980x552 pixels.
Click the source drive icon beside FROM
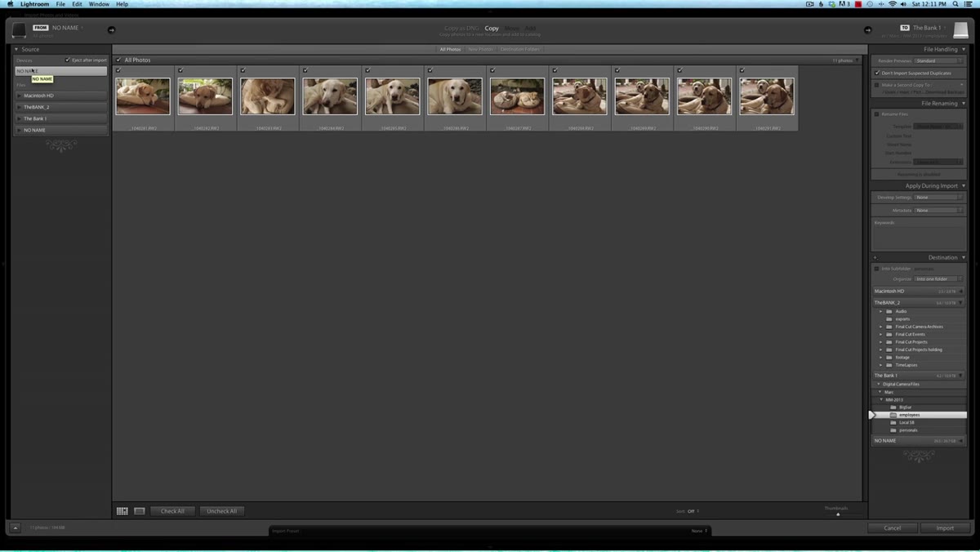[x=18, y=30]
